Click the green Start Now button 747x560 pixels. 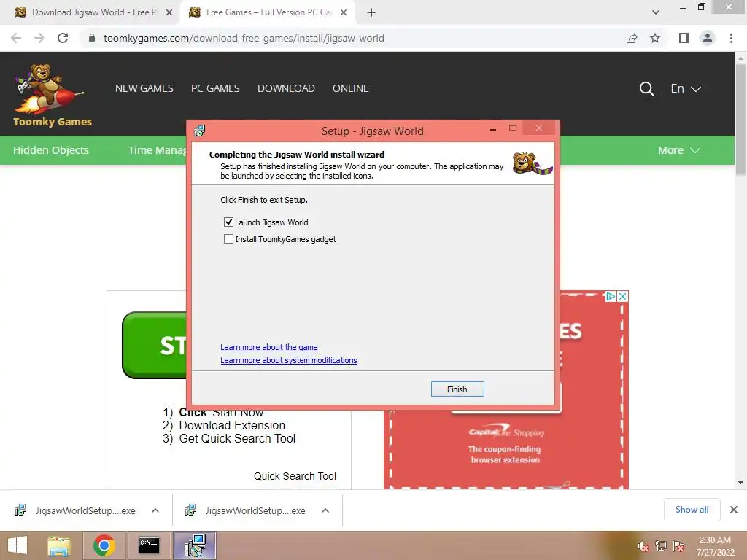(x=155, y=345)
